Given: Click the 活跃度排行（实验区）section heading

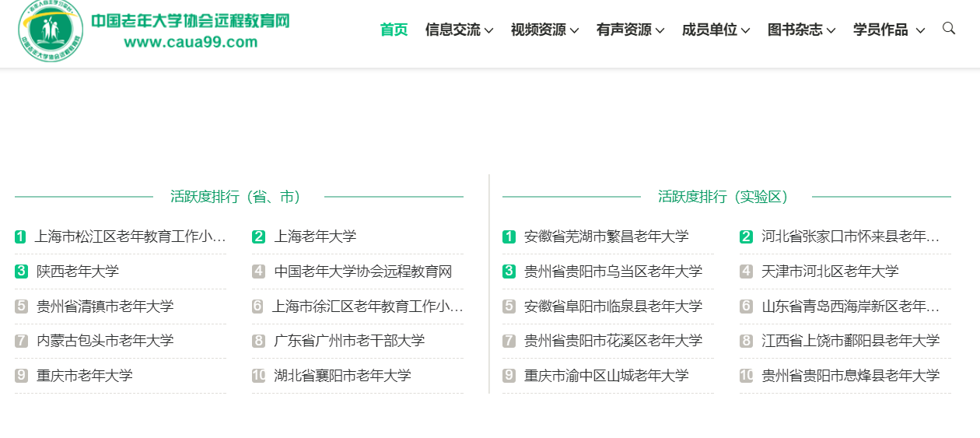Looking at the screenshot, I should tap(726, 197).
